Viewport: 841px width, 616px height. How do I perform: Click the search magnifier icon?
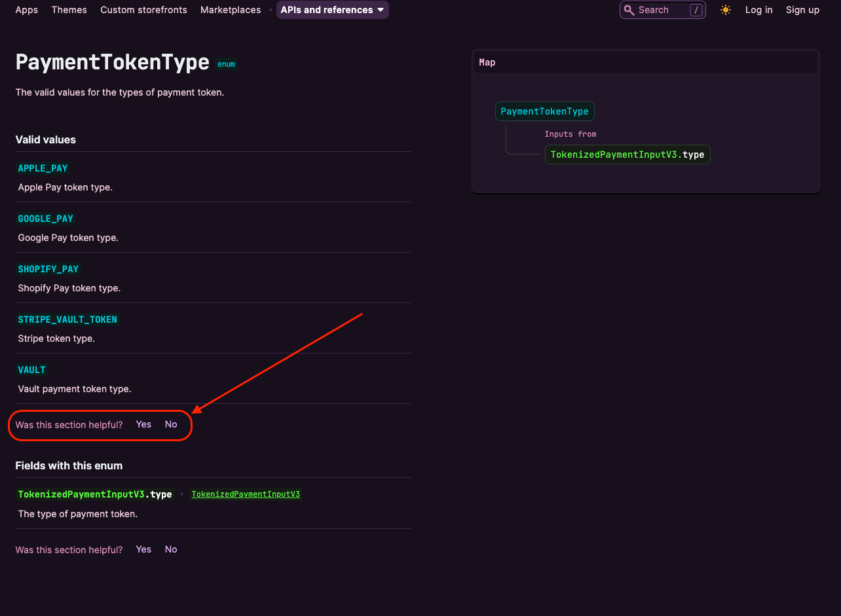click(x=629, y=10)
